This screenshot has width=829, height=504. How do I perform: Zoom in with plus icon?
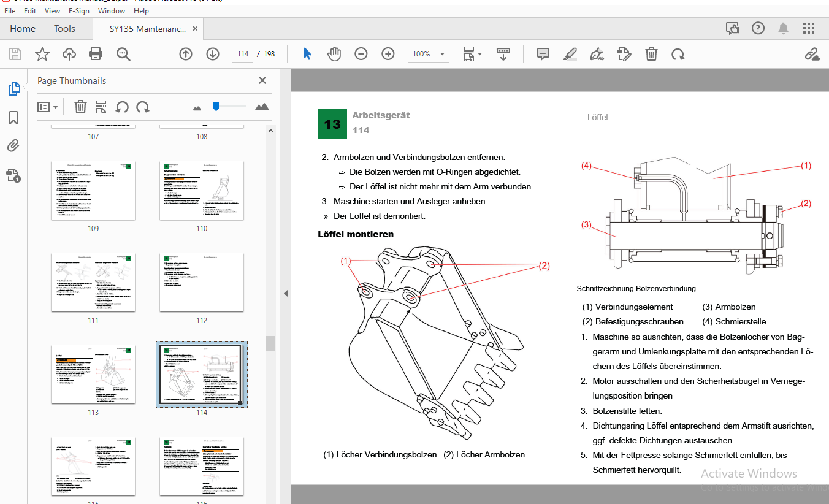pyautogui.click(x=388, y=54)
